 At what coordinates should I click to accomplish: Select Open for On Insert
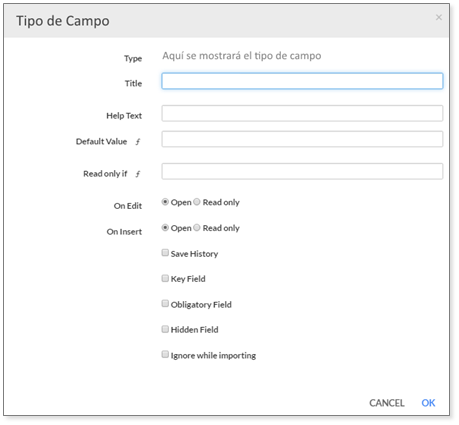(x=165, y=227)
